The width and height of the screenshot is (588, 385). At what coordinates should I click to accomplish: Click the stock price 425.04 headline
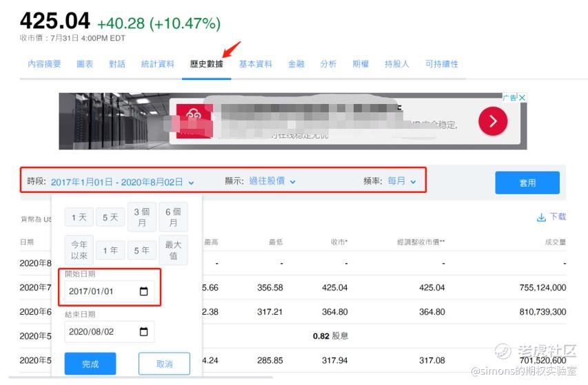(x=54, y=21)
